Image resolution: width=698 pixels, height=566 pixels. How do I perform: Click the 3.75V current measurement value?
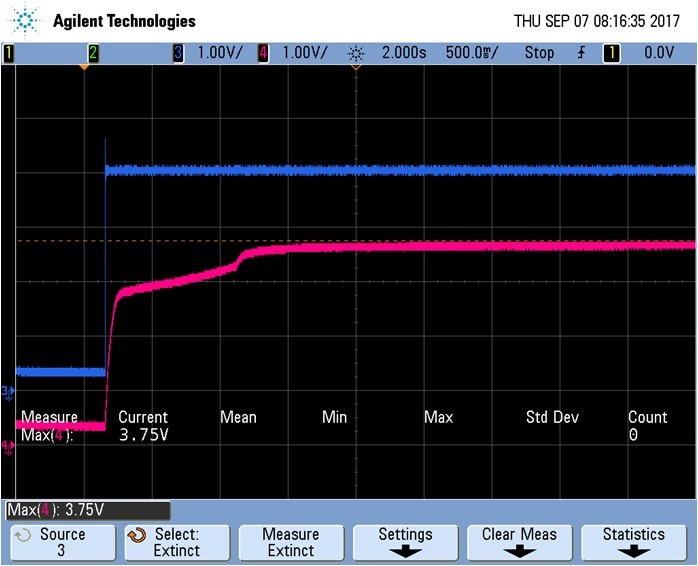coord(144,435)
